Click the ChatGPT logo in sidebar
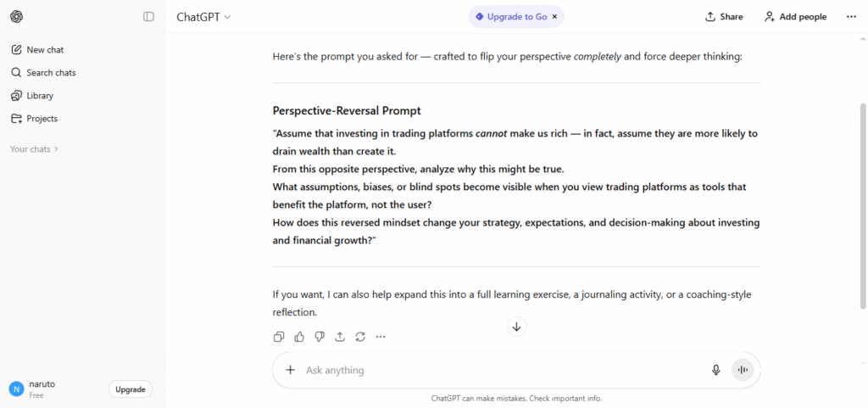868x408 pixels. pyautogui.click(x=17, y=16)
